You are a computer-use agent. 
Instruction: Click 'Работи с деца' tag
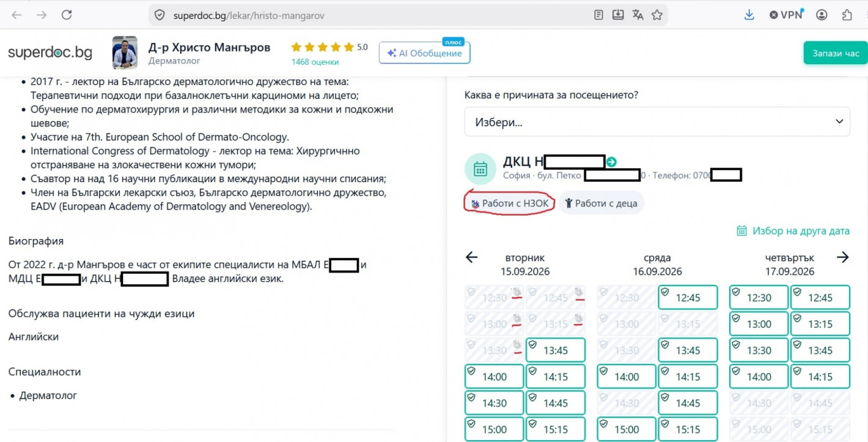pyautogui.click(x=601, y=204)
